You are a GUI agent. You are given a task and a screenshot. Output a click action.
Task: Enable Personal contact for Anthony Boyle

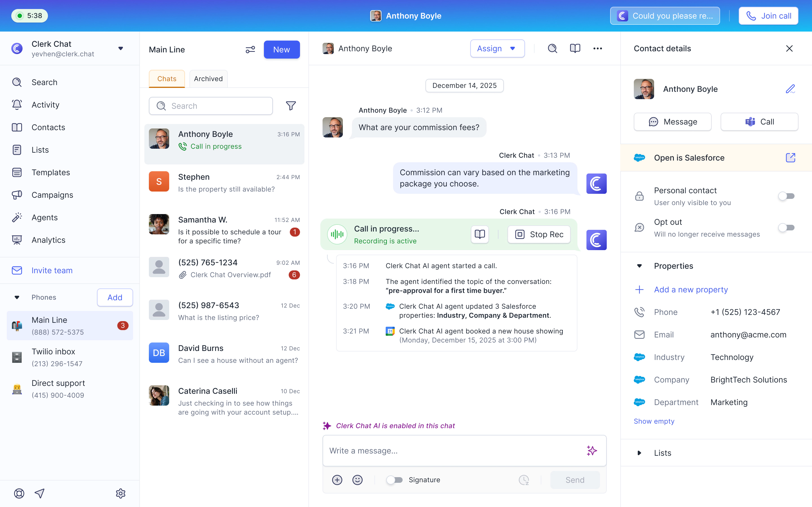[x=787, y=196]
